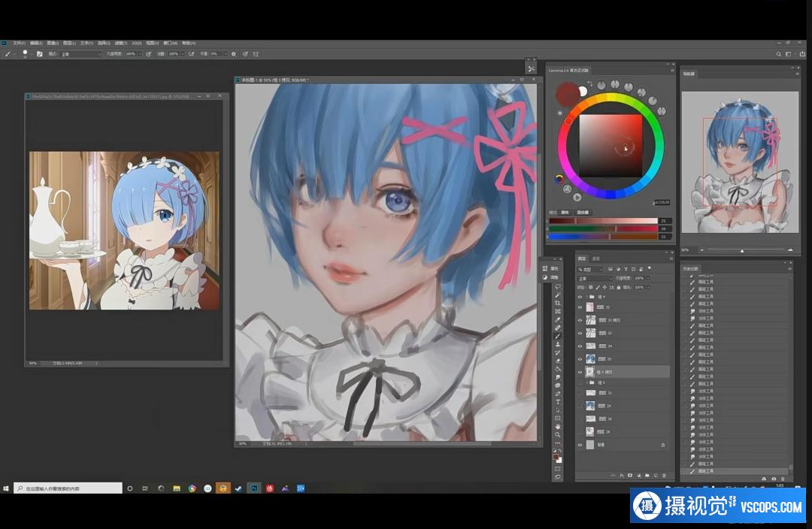
Task: Open the 文件 (File) menu
Action: [x=19, y=43]
